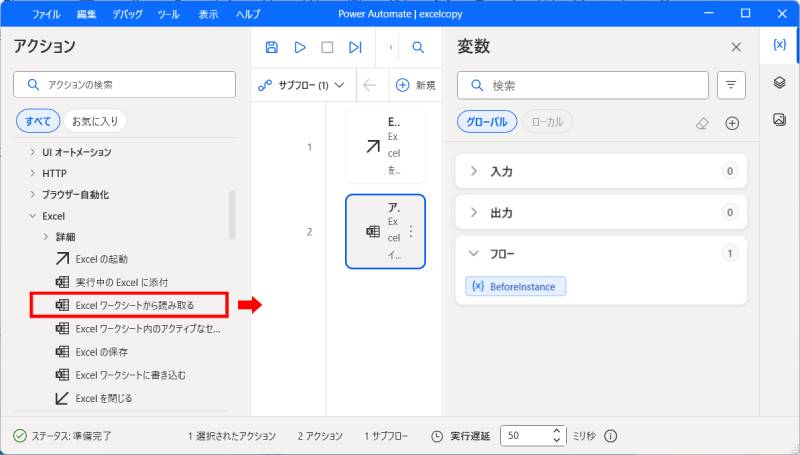Image resolution: width=800 pixels, height=455 pixels.
Task: Select action 2 attach Excel card
Action: pyautogui.click(x=385, y=232)
